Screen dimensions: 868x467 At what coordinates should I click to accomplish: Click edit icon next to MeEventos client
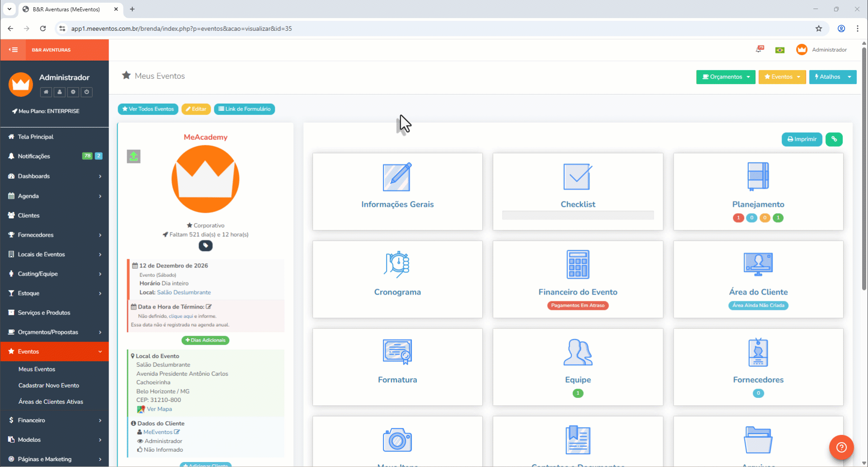177,432
